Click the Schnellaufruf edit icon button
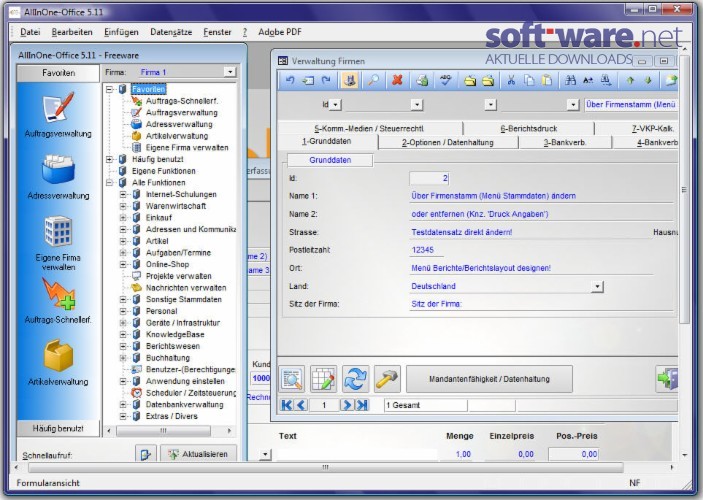This screenshot has width=703, height=500. tap(146, 454)
